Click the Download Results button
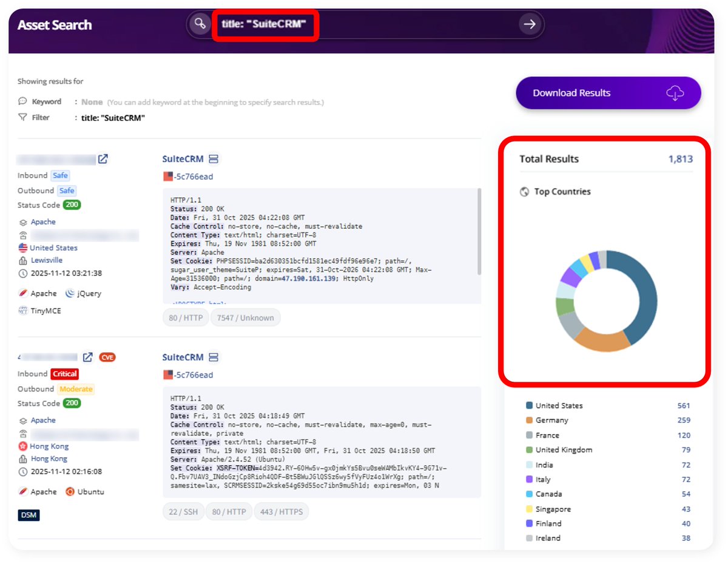 click(608, 93)
